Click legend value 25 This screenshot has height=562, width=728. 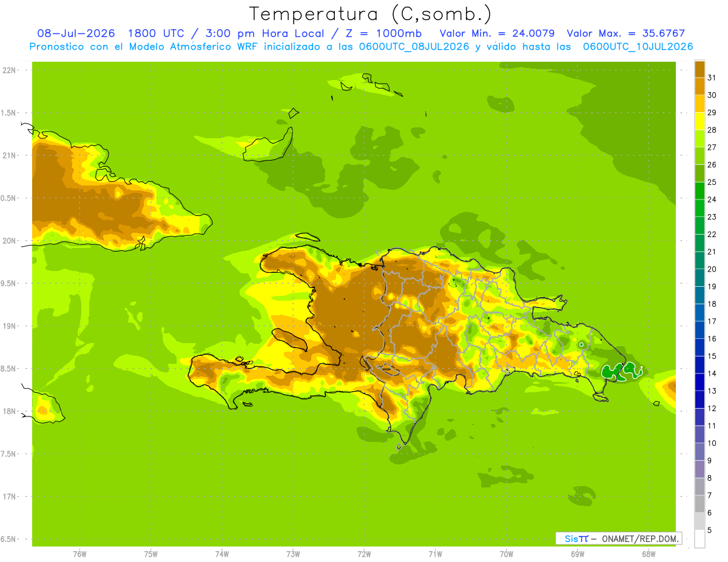712,182
